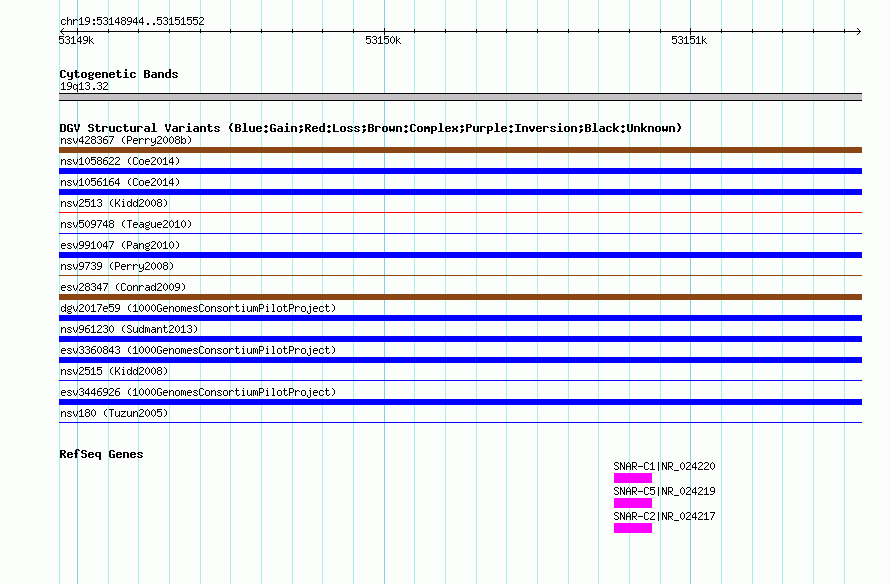Open esv3360843 (1000GenomesConsortiumPilotProject) label
Image resolution: width=890 pixels, height=584 pixels.
tap(198, 350)
